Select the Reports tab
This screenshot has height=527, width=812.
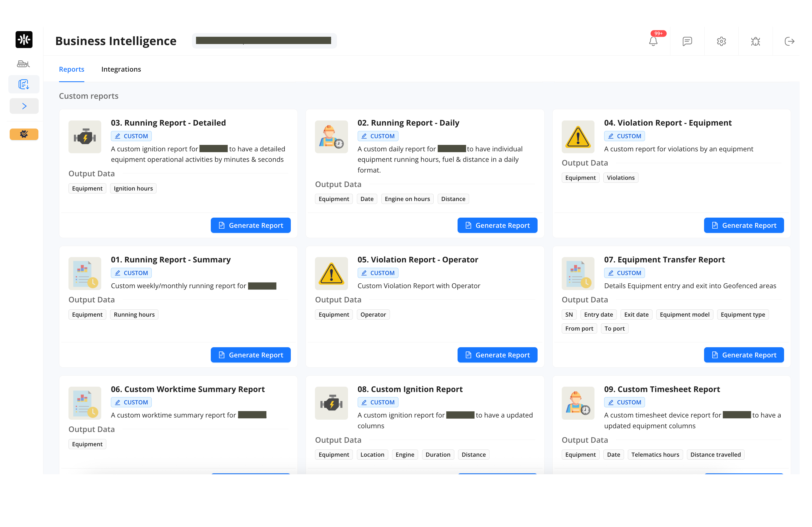click(x=71, y=69)
